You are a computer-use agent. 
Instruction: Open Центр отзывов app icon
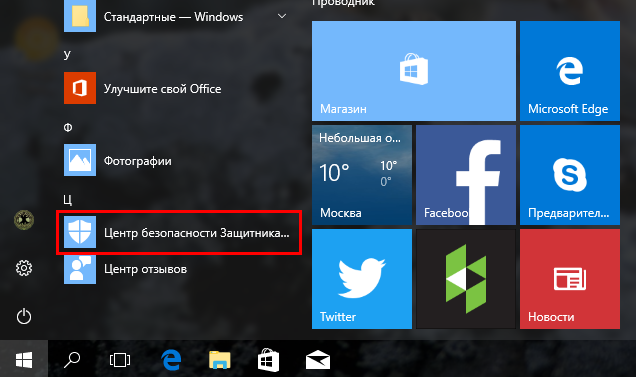(80, 269)
